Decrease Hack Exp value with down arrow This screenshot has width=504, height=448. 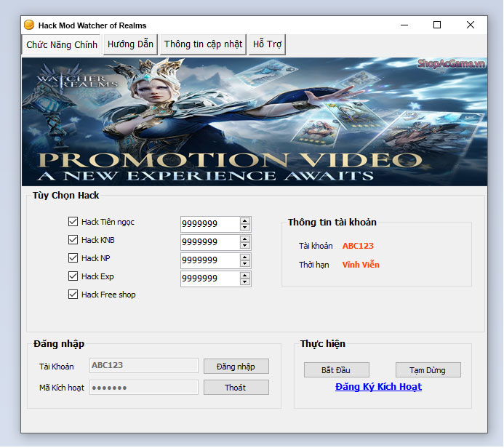click(244, 282)
